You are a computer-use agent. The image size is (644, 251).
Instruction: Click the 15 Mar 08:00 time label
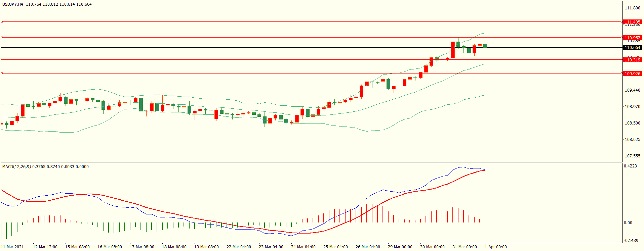coord(77,247)
